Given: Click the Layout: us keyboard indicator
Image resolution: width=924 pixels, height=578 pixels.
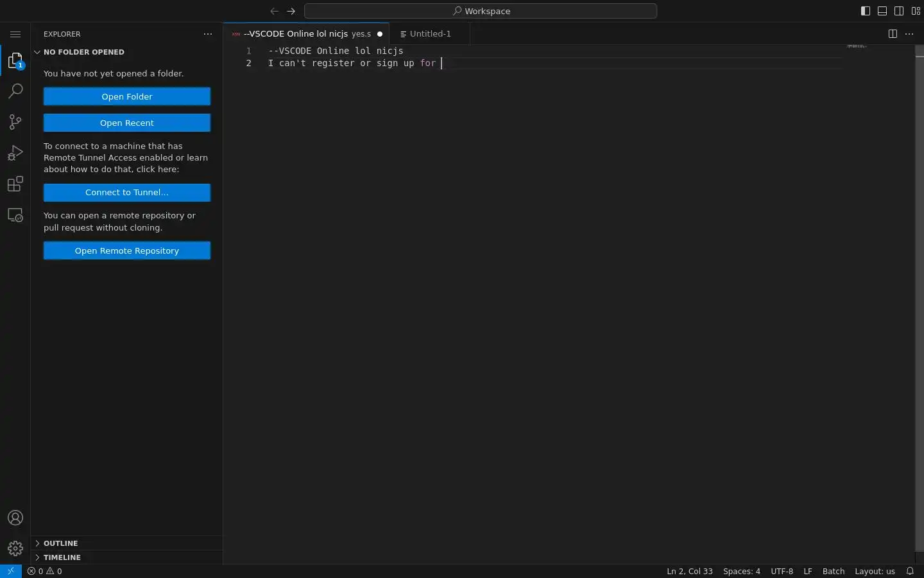Looking at the screenshot, I should coord(875,571).
